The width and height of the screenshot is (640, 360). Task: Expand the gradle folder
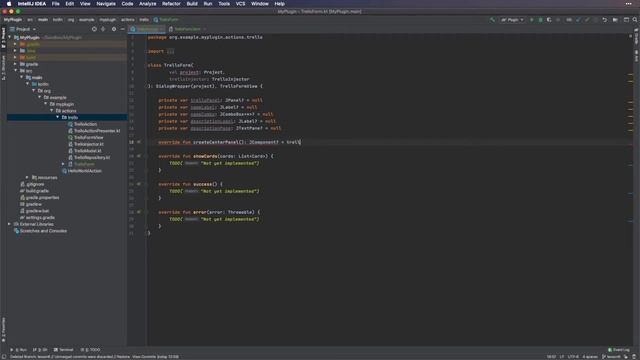(x=16, y=64)
